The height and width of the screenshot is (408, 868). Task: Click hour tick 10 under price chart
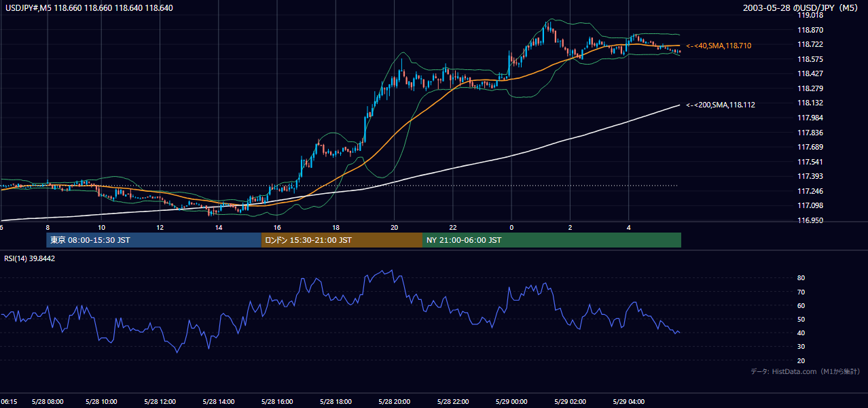101,228
